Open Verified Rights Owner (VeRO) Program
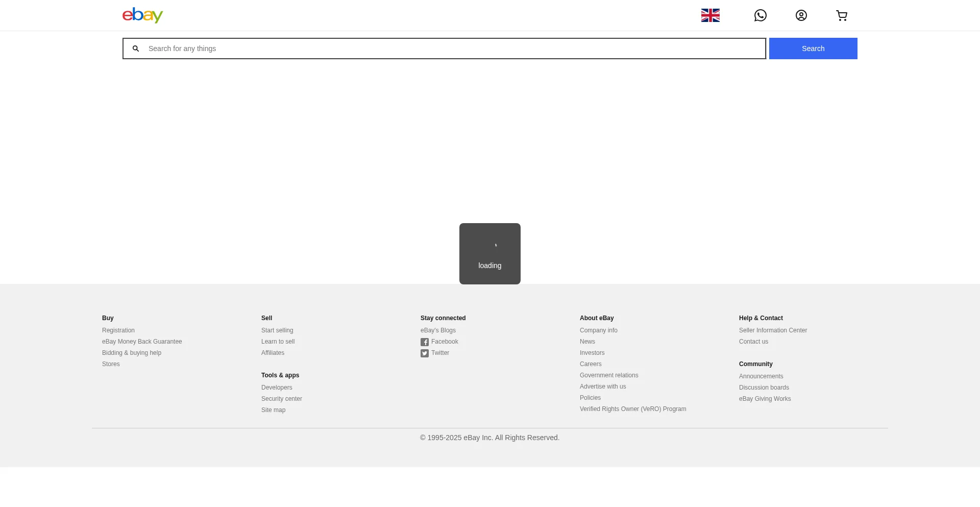Screen dimensions: 980x507 633,409
